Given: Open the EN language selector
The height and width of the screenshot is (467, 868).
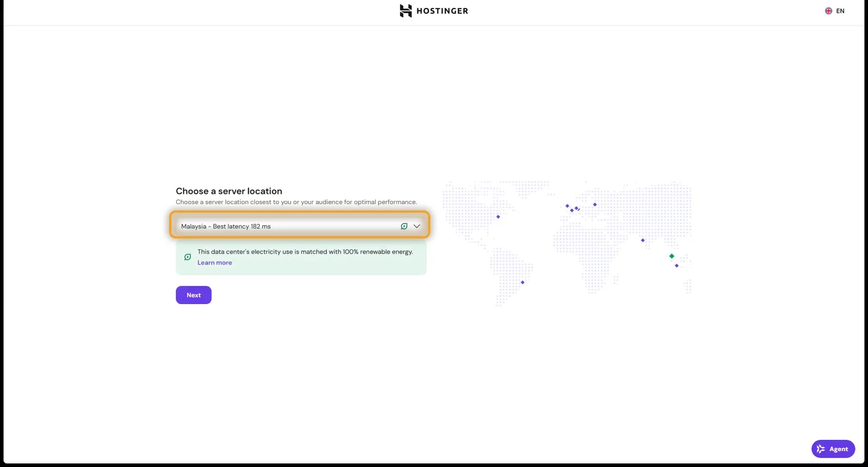Looking at the screenshot, I should point(834,11).
